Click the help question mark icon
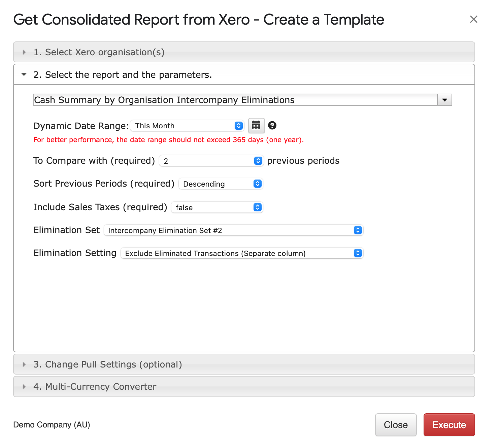The image size is (499, 448). 272,126
